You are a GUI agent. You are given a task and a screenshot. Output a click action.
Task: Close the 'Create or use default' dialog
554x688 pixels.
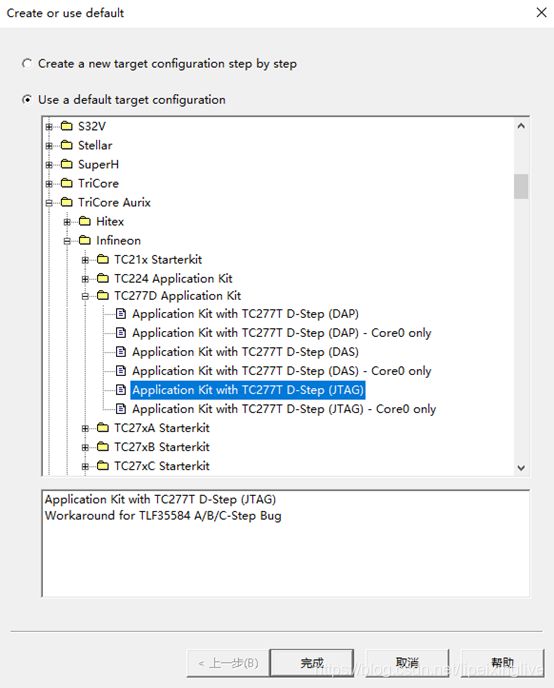click(542, 13)
